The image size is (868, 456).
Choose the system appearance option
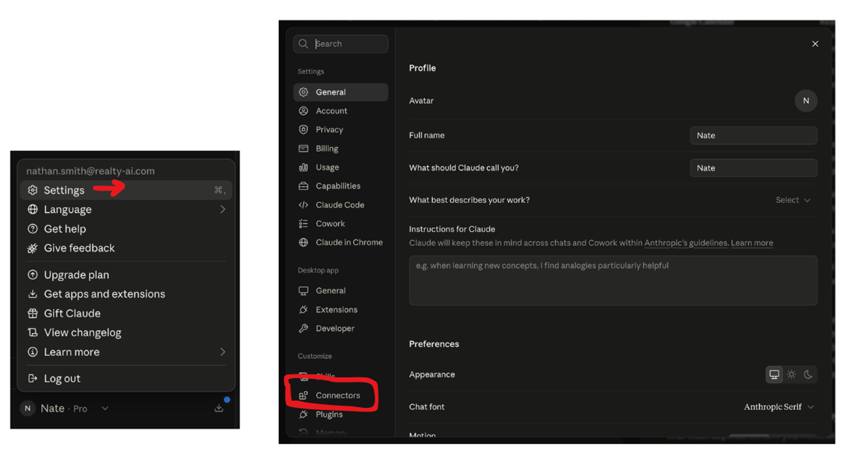774,375
